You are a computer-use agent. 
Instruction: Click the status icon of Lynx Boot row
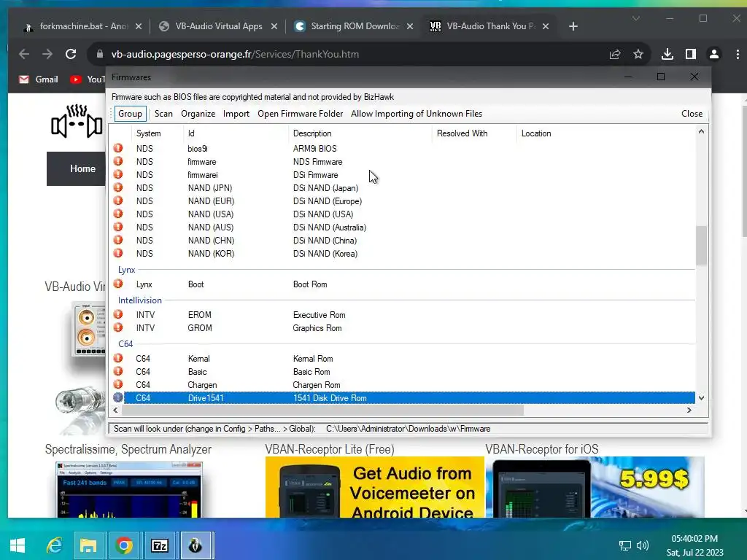(x=118, y=284)
